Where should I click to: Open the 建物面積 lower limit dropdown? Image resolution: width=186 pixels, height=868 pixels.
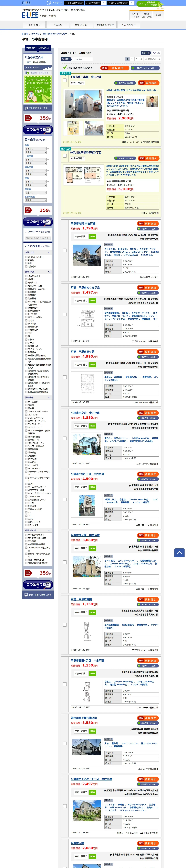click(x=36, y=171)
